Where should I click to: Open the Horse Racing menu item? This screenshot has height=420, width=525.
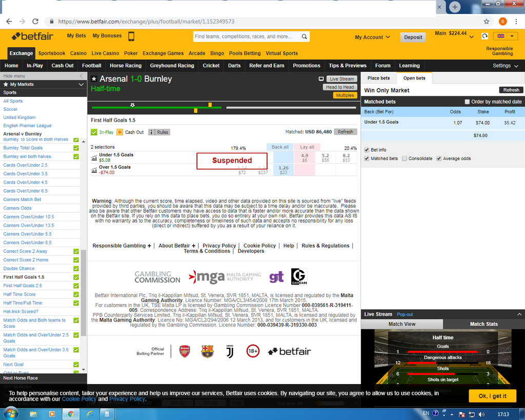pos(126,66)
